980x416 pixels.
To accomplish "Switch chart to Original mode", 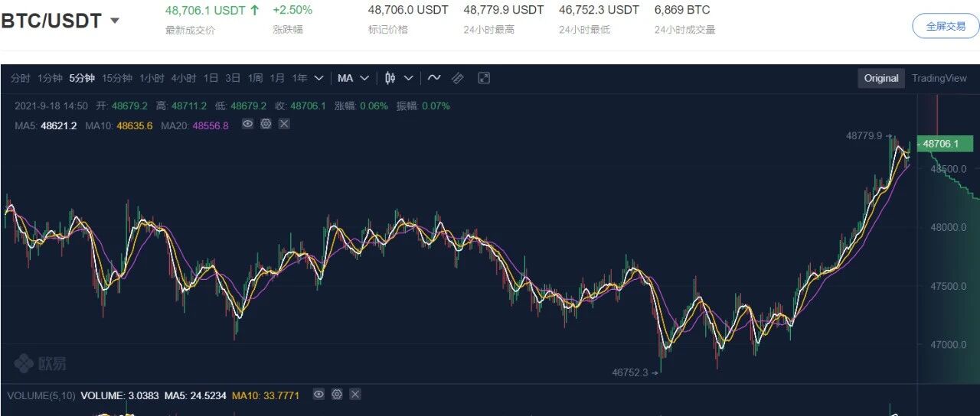I will [881, 78].
